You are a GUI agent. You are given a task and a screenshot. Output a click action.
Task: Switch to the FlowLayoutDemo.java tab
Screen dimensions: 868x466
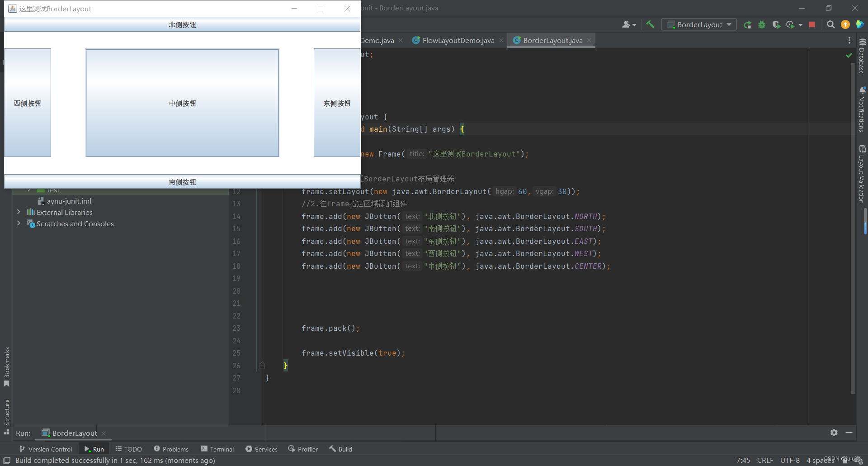point(458,40)
